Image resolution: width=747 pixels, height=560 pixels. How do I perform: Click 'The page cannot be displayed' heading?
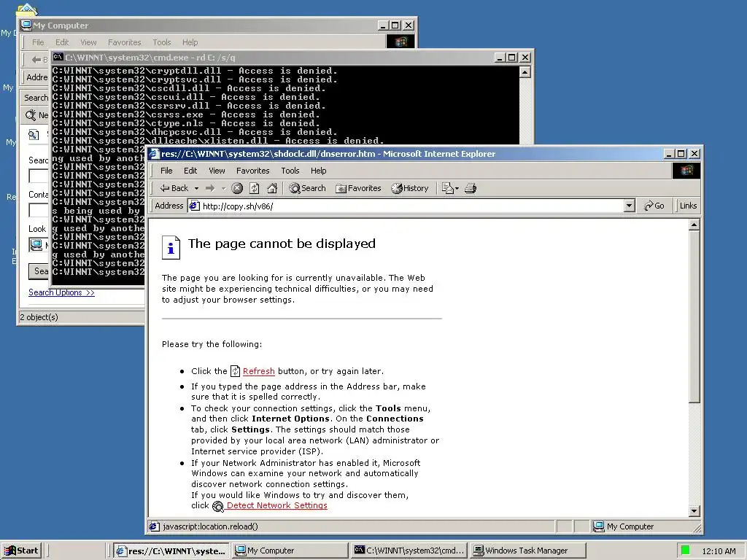pyautogui.click(x=282, y=244)
